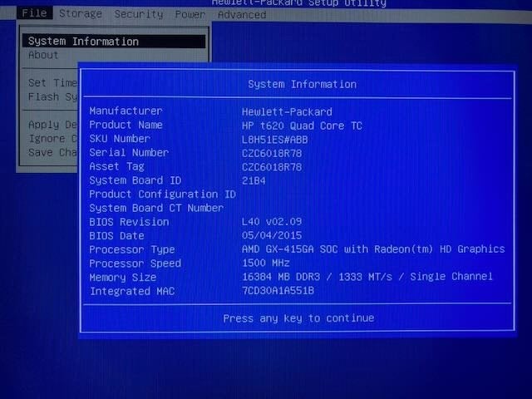
Task: Choose the Flash Sy... menu entry
Action: pos(53,96)
